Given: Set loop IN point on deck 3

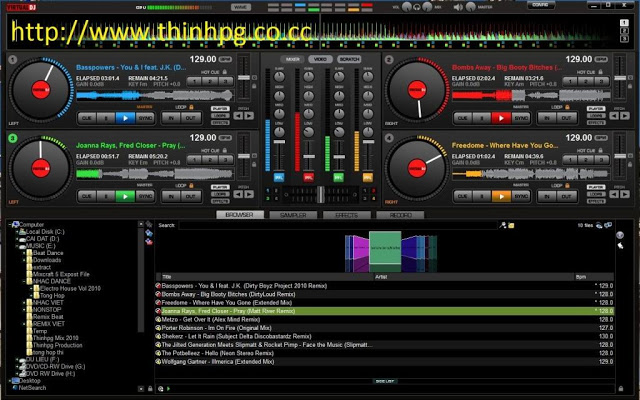Looking at the screenshot, I should coord(171,196).
